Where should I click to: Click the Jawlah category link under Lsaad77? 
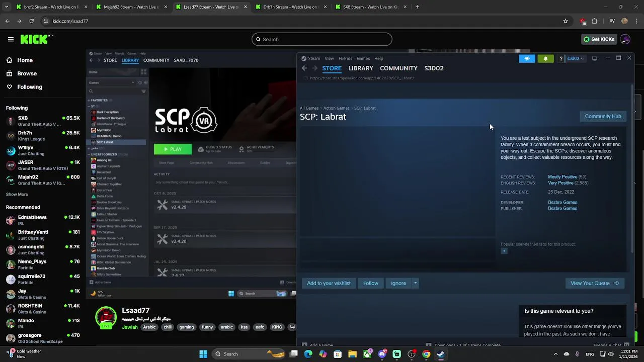click(x=130, y=327)
